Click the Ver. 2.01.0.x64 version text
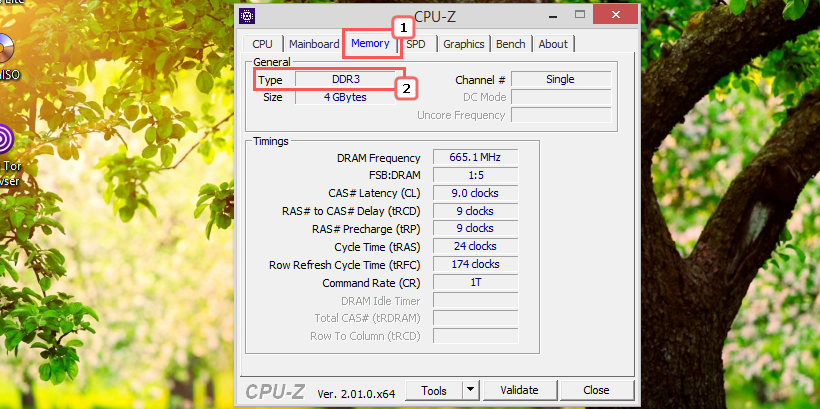 pos(356,393)
